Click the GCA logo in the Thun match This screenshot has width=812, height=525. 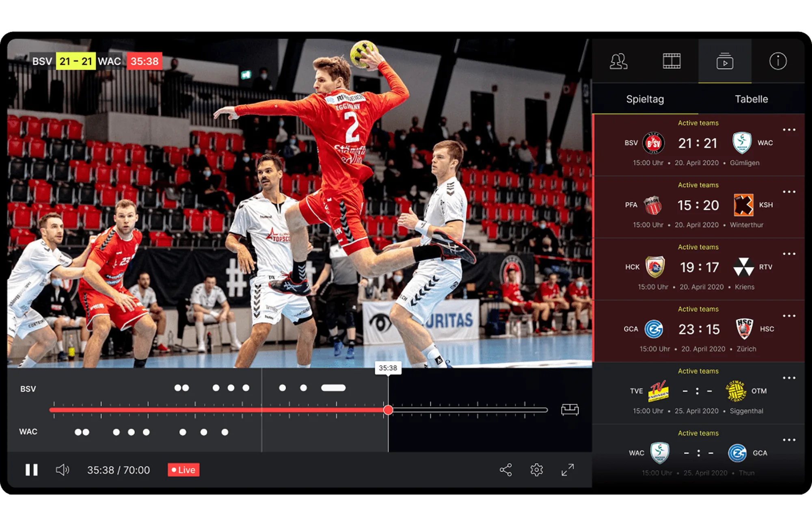coord(737,453)
